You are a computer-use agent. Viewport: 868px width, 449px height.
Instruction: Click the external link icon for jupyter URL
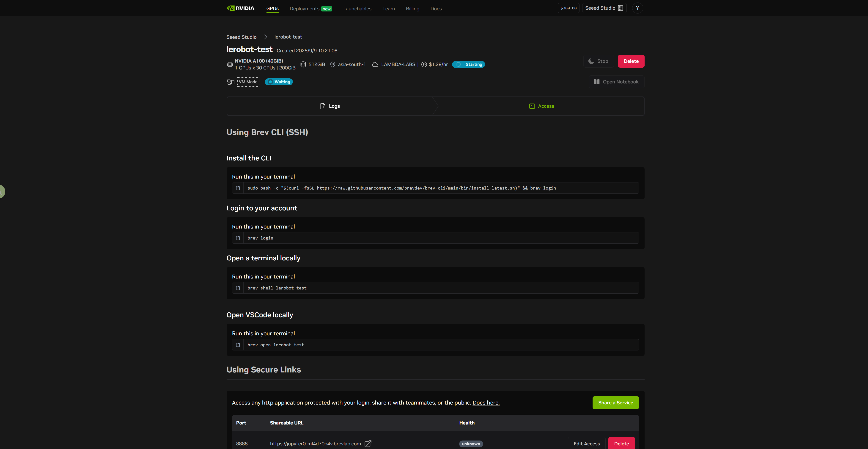pyautogui.click(x=368, y=444)
